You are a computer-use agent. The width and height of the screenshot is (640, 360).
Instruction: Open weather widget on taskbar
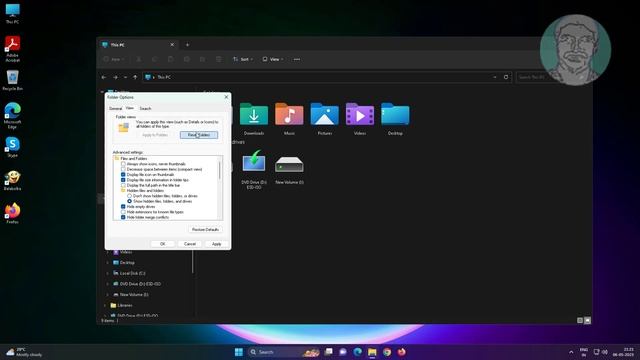pyautogui.click(x=24, y=352)
